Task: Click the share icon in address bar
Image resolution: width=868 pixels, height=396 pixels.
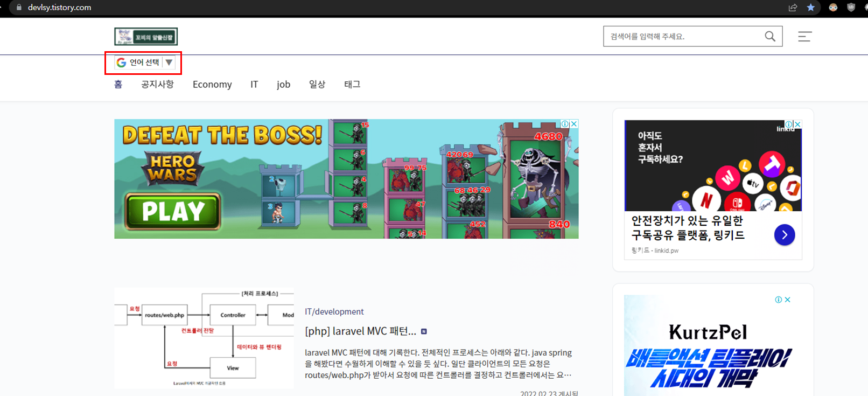Action: (x=793, y=8)
